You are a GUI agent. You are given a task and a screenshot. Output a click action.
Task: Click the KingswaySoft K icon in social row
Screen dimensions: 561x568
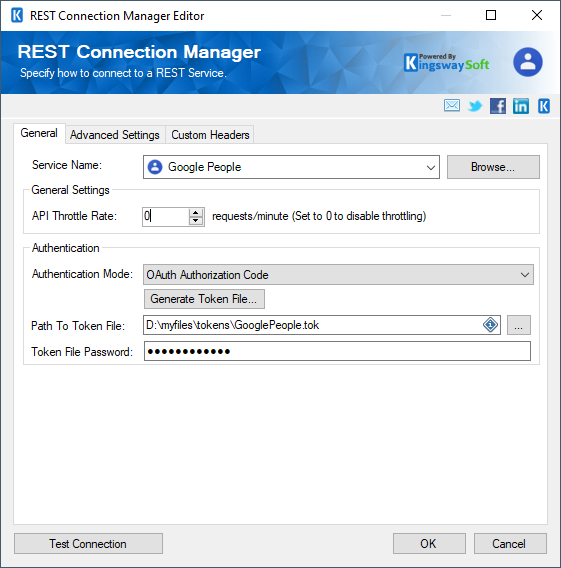coord(544,106)
